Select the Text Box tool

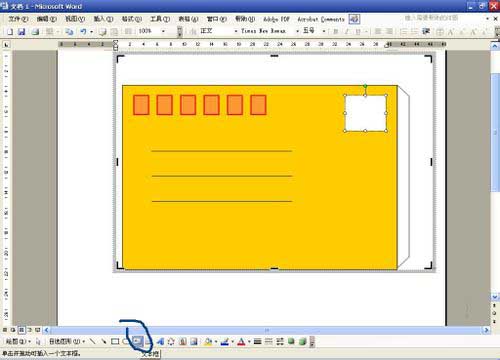tap(138, 341)
